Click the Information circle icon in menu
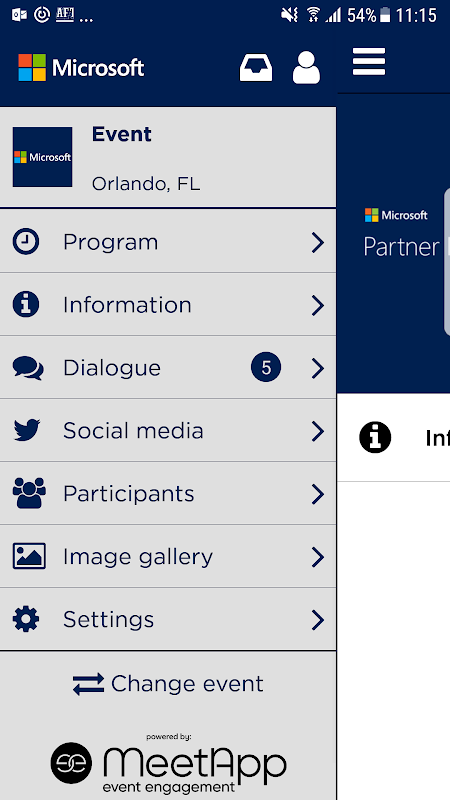The width and height of the screenshot is (450, 800). click(26, 305)
